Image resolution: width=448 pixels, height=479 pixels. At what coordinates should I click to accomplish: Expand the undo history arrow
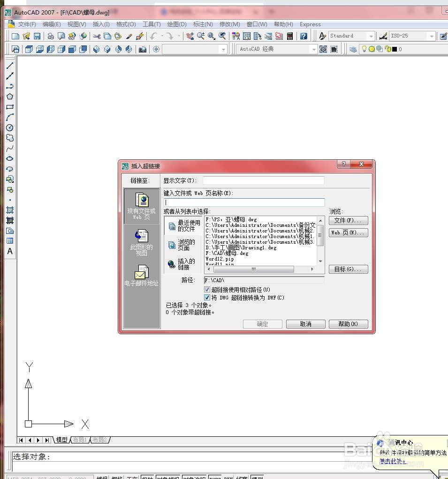click(162, 36)
